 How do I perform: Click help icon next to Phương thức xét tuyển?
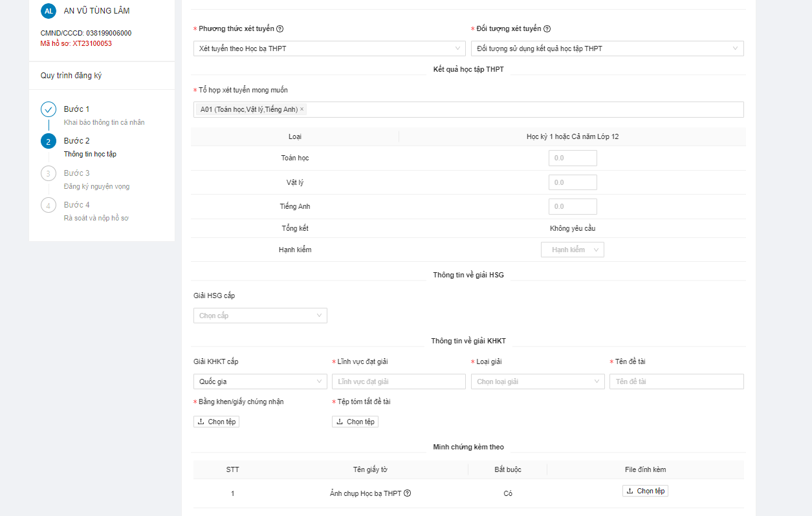[x=280, y=29]
